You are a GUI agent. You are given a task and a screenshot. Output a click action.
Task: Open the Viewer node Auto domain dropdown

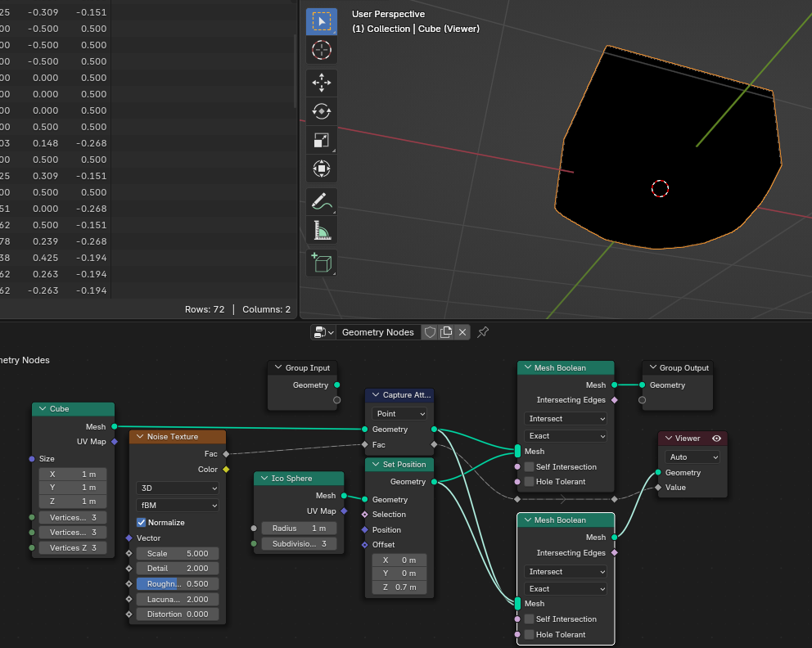coord(692,457)
